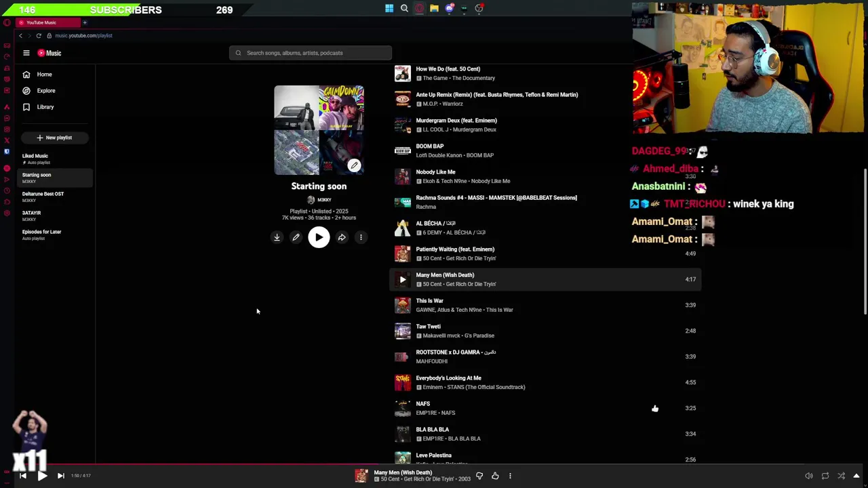The height and width of the screenshot is (488, 868).
Task: Open 3ATAYIR playlist
Action: tap(56, 216)
